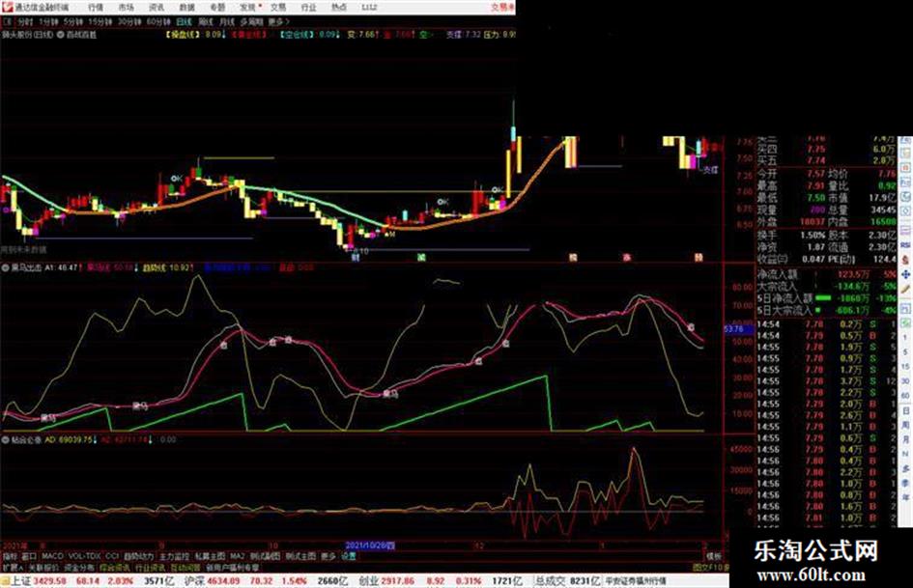Open the 热点 menu in the top bar
The height and width of the screenshot is (588, 913).
(339, 8)
